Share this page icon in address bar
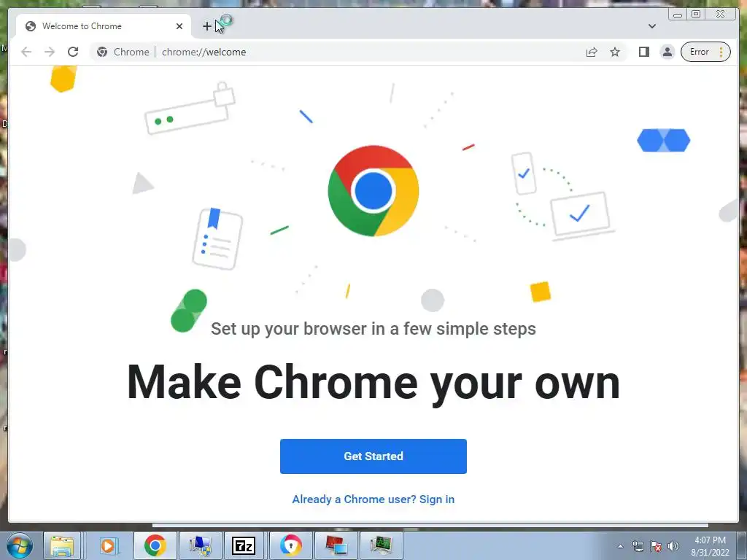 pos(592,52)
